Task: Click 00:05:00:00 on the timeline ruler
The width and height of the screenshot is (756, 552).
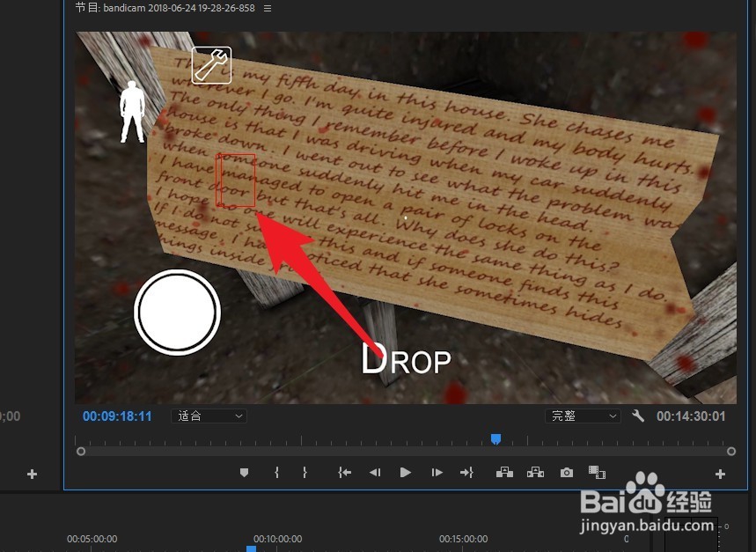Action: [92, 539]
